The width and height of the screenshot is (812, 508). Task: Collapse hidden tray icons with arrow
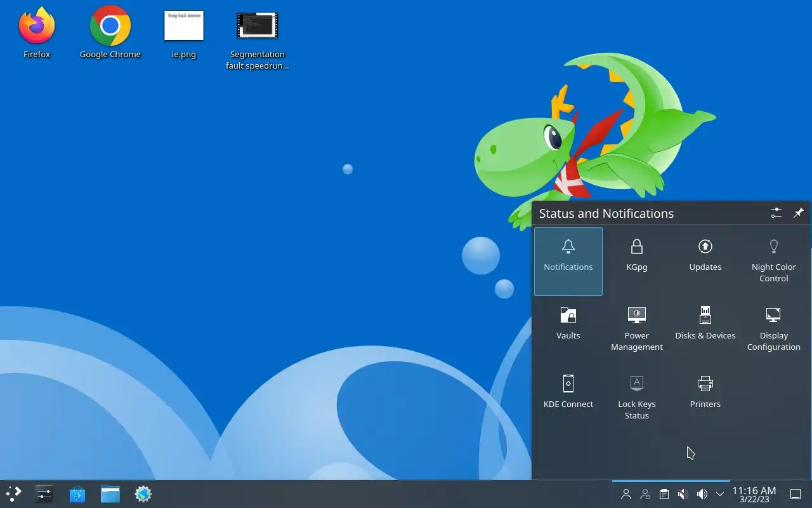[x=720, y=494]
